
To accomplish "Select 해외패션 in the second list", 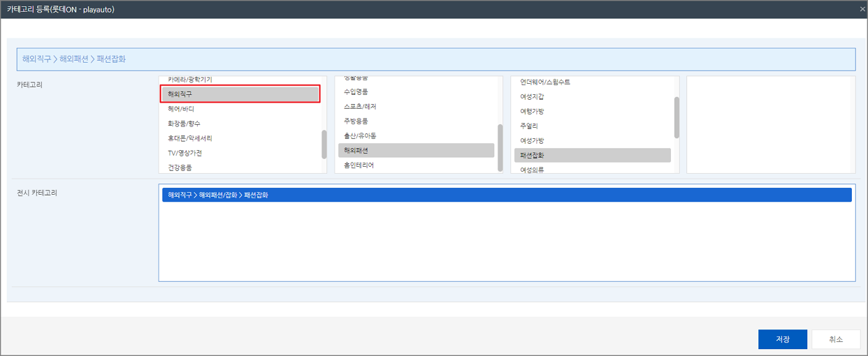I will coord(416,150).
